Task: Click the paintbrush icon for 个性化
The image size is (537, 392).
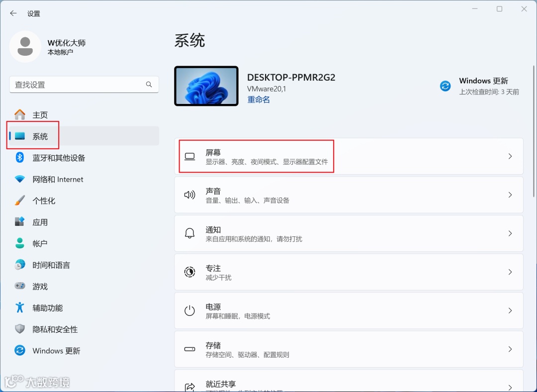Action: (x=20, y=200)
